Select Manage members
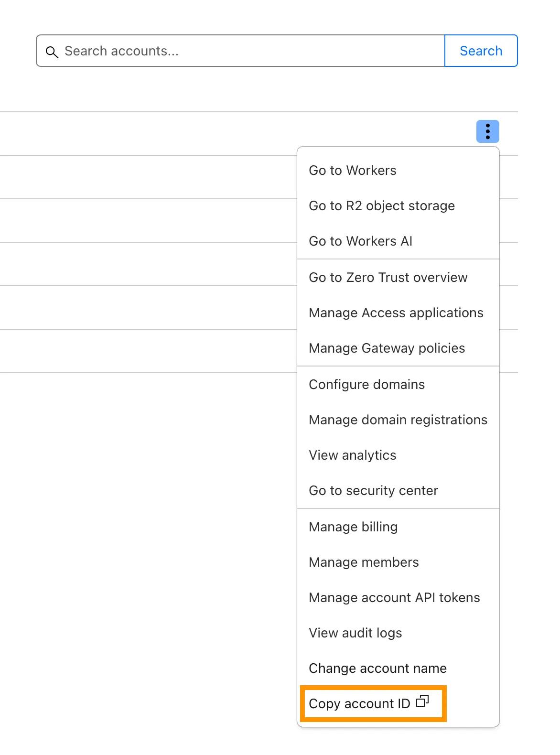The width and height of the screenshot is (560, 755). pos(364,562)
